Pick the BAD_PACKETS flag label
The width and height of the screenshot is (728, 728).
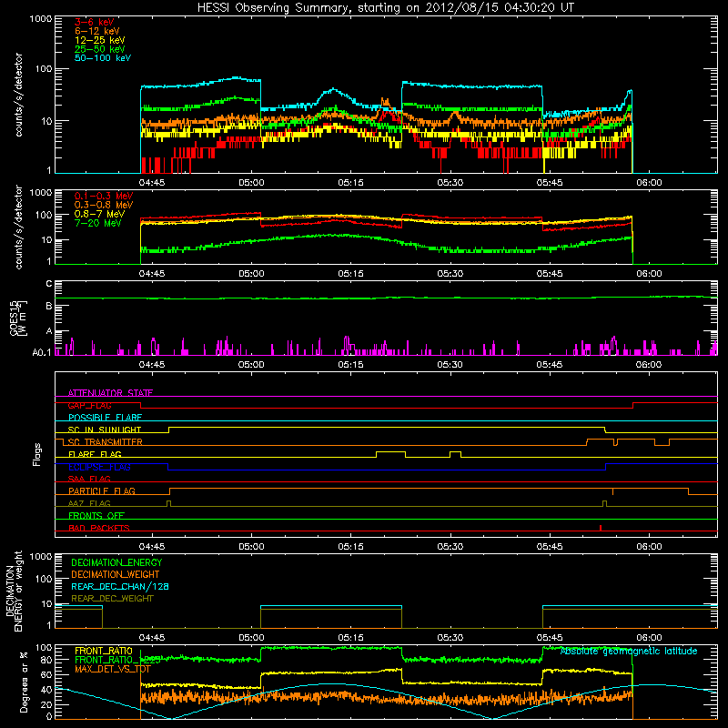click(x=99, y=528)
